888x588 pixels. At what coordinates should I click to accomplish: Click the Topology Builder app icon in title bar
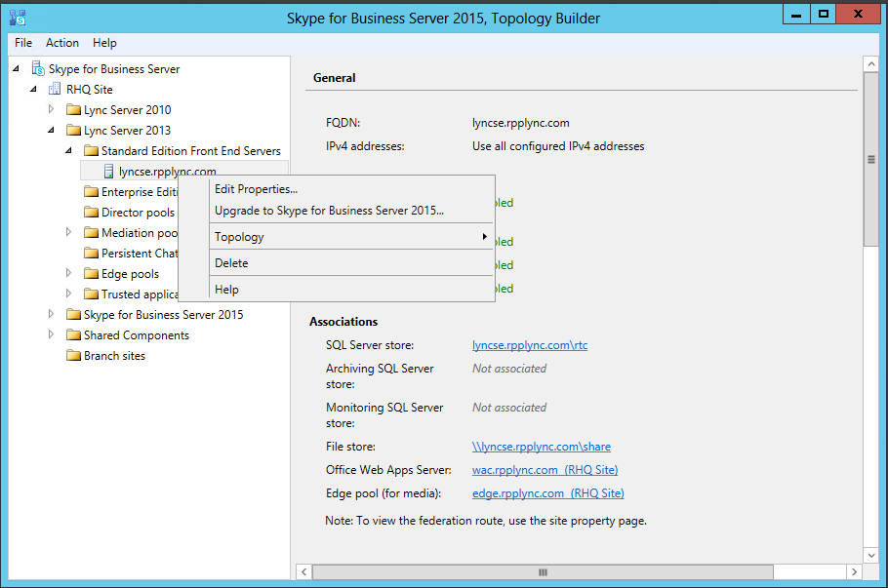[18, 18]
